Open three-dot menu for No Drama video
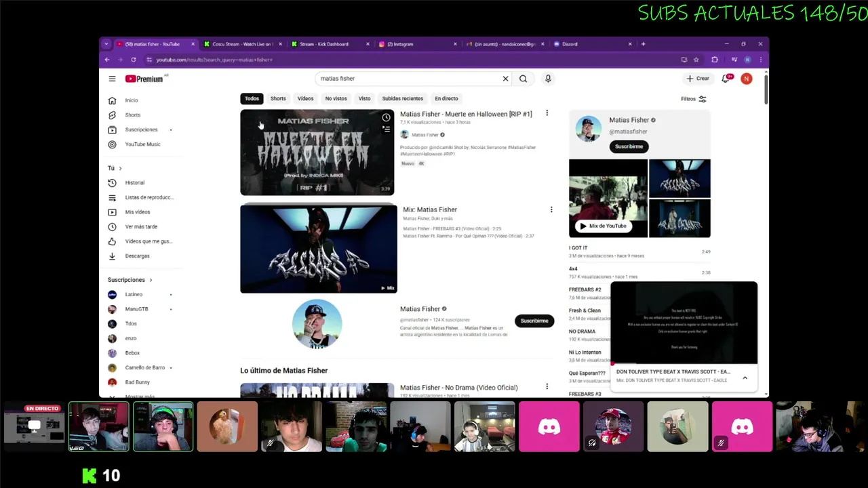Screen dimensions: 868x488 point(547,386)
